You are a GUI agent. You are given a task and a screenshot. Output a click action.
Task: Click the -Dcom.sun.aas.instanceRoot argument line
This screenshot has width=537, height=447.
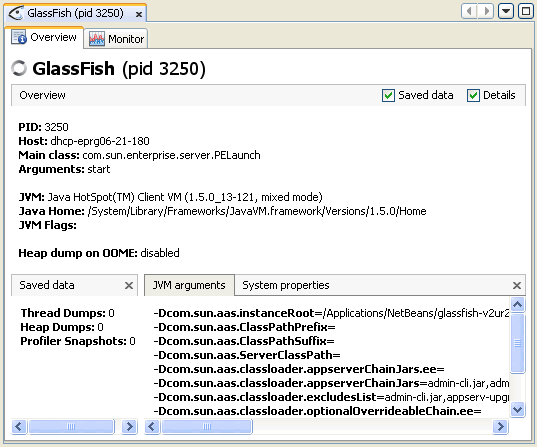pyautogui.click(x=331, y=313)
